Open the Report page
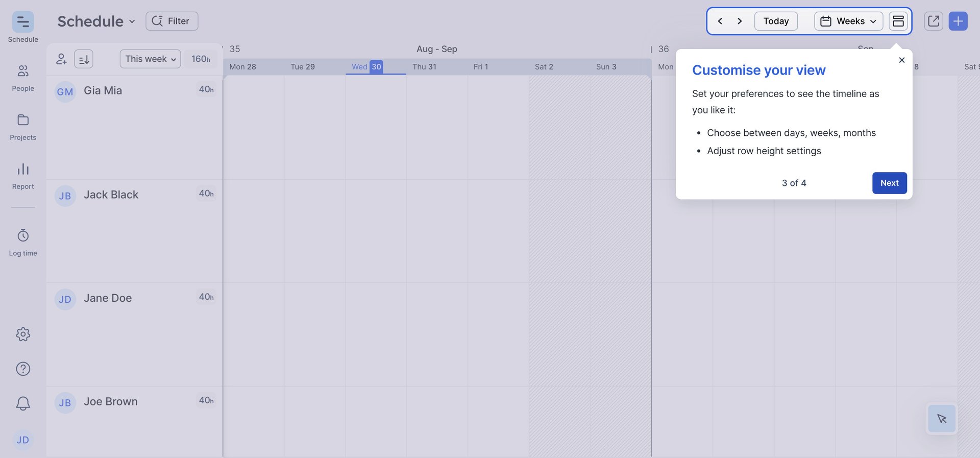Image resolution: width=980 pixels, height=458 pixels. point(23,176)
